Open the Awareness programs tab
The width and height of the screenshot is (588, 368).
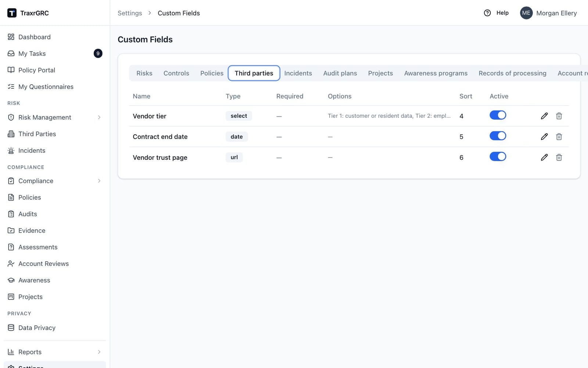click(436, 73)
